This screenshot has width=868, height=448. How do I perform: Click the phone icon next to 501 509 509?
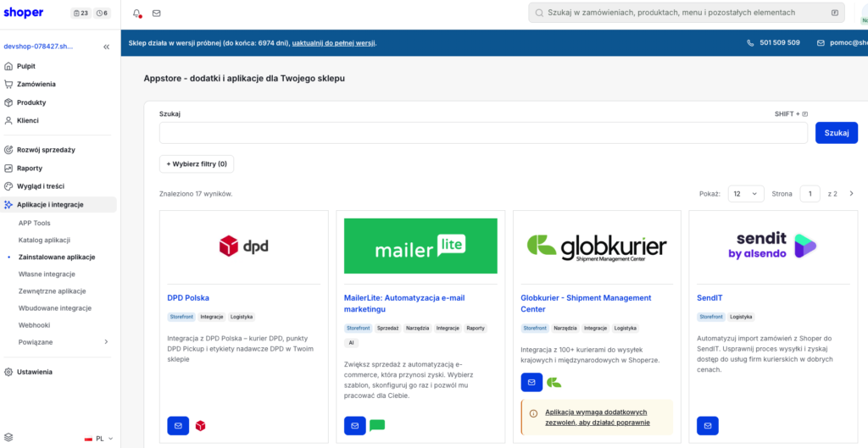(x=751, y=42)
